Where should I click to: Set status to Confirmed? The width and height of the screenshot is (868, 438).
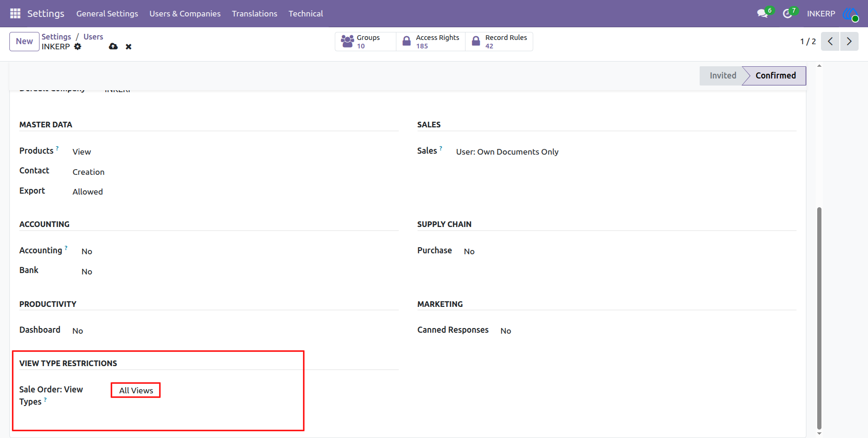775,76
